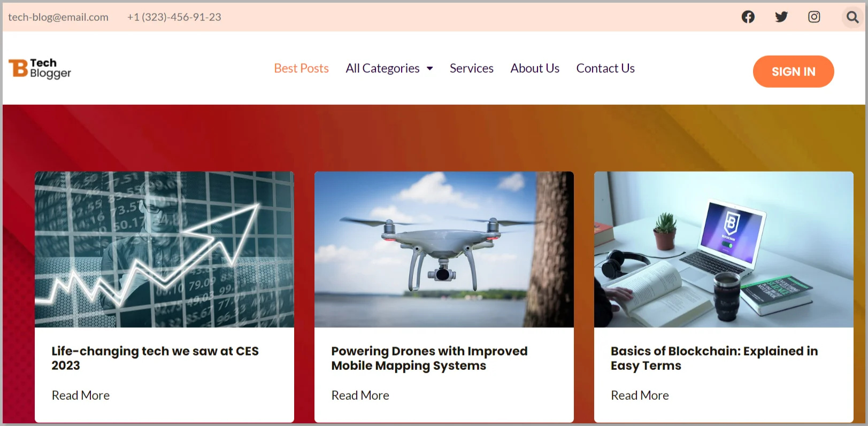
Task: Open the Contact Us page
Action: (x=605, y=68)
